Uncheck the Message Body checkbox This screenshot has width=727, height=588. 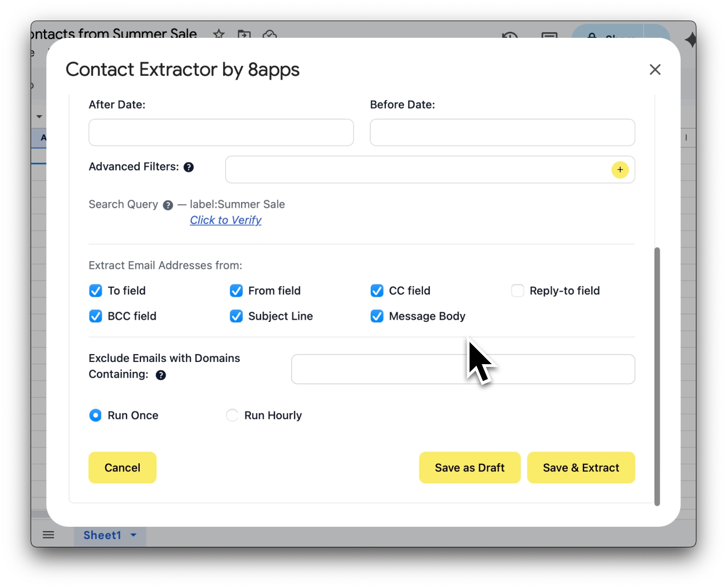coord(377,316)
